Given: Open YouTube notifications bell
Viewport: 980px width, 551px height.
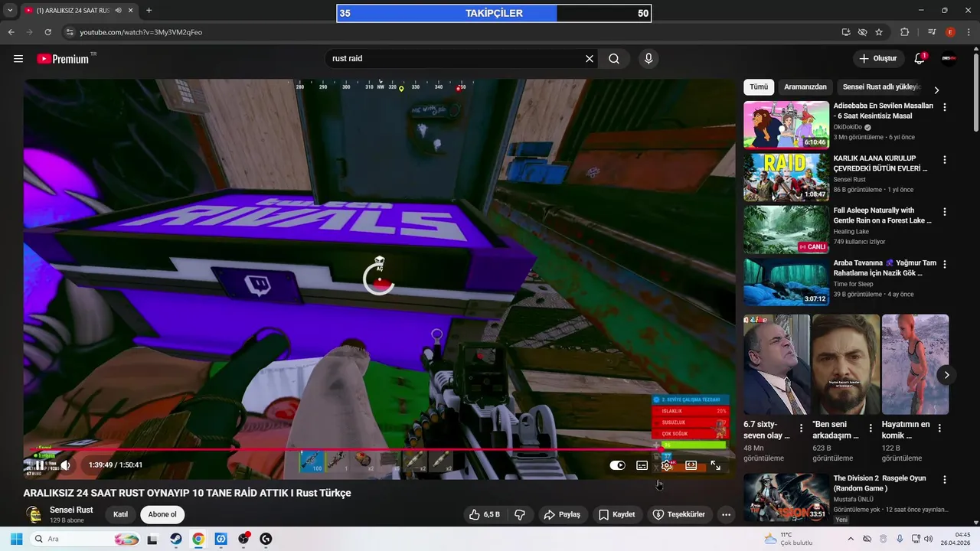Looking at the screenshot, I should (920, 59).
